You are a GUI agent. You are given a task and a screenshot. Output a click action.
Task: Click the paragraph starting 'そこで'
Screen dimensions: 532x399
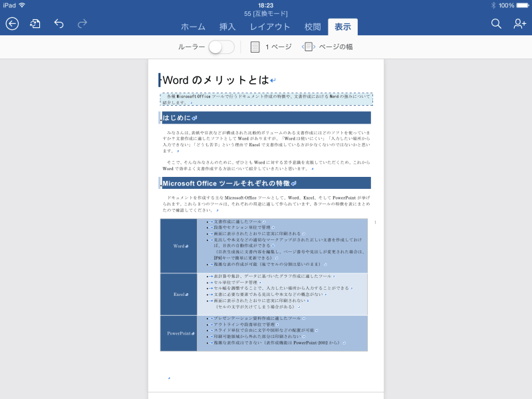[x=266, y=165]
